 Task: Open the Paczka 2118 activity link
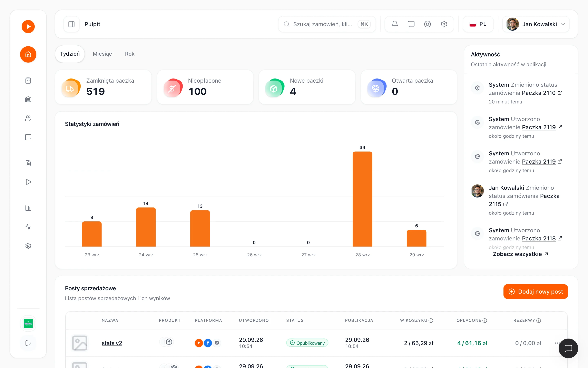[x=539, y=239]
